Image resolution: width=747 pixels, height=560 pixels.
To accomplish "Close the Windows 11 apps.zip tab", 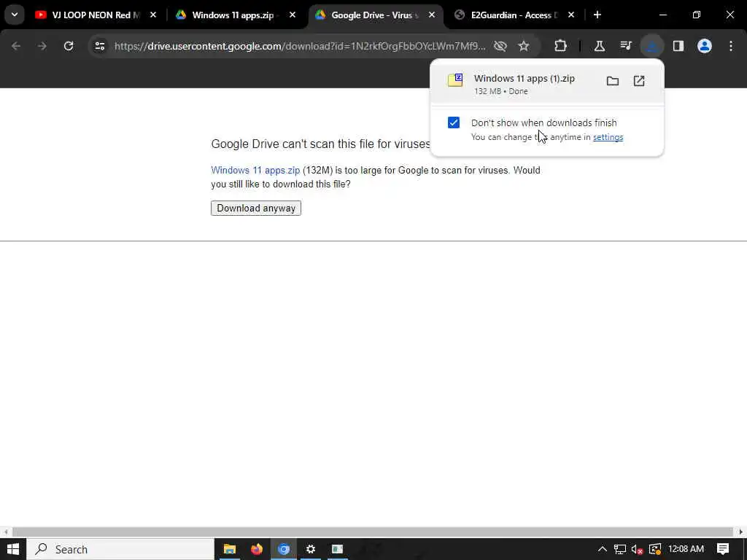I will click(x=293, y=15).
